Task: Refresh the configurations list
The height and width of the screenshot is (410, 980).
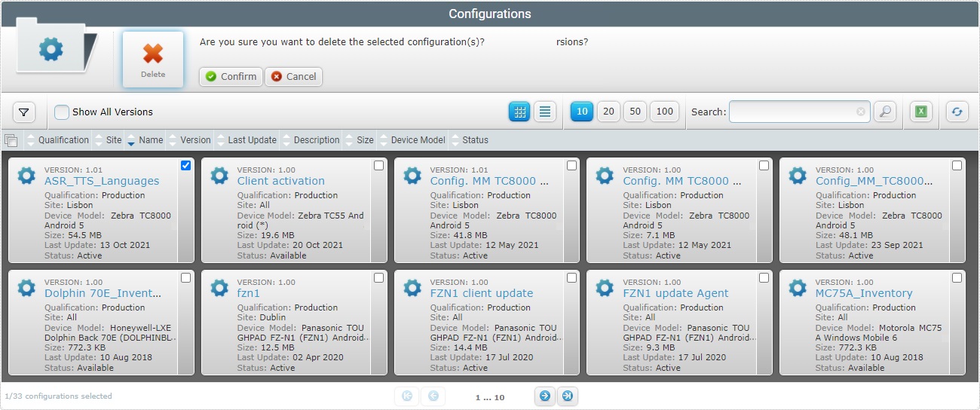Action: (x=957, y=112)
